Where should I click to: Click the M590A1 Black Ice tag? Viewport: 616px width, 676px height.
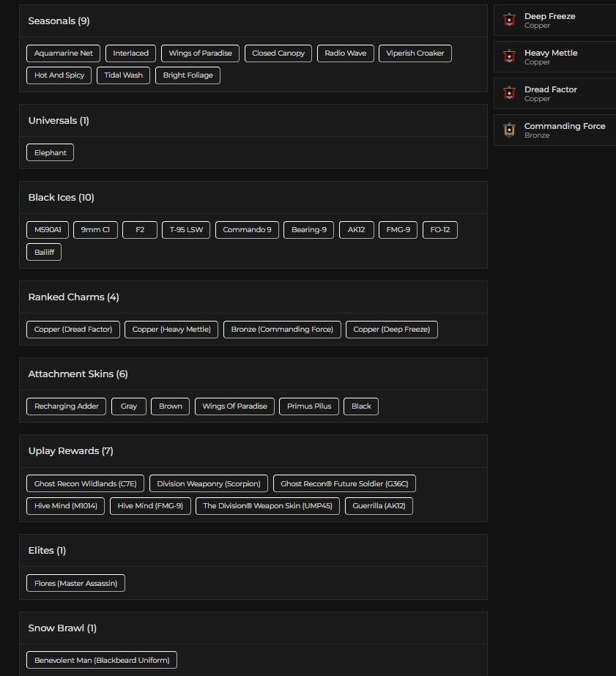48,230
